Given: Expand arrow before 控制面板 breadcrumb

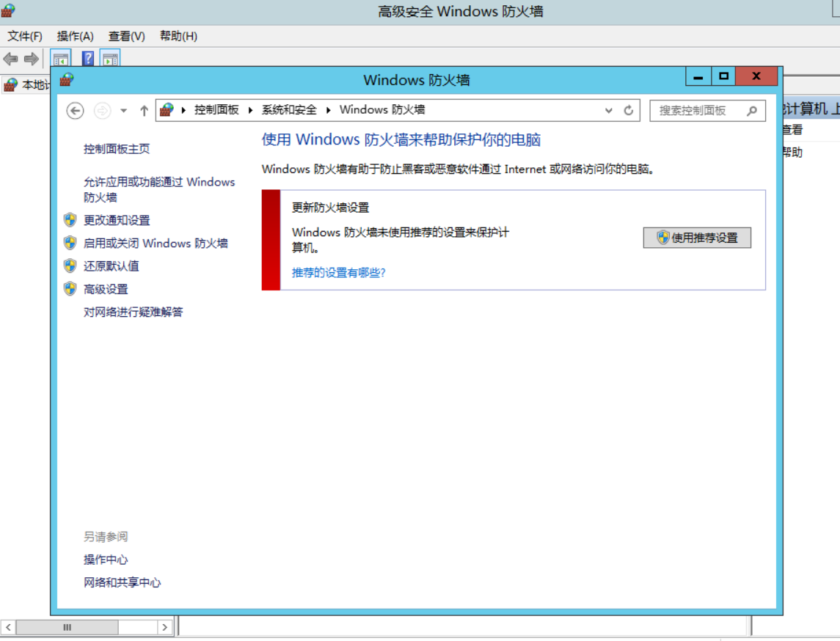Looking at the screenshot, I should tap(183, 110).
